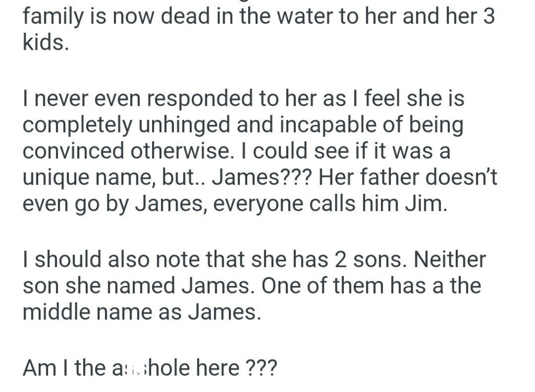Click the word "kids." at the top
535x392 pixels.
coord(45,44)
